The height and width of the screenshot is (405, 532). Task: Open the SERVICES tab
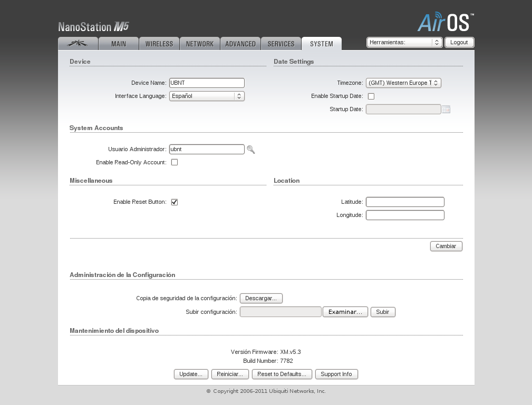point(281,44)
